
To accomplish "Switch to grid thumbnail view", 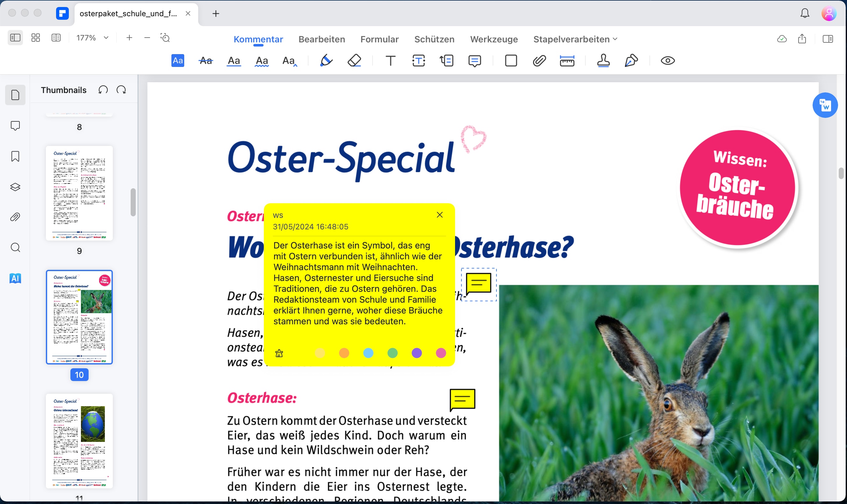I will pyautogui.click(x=36, y=38).
